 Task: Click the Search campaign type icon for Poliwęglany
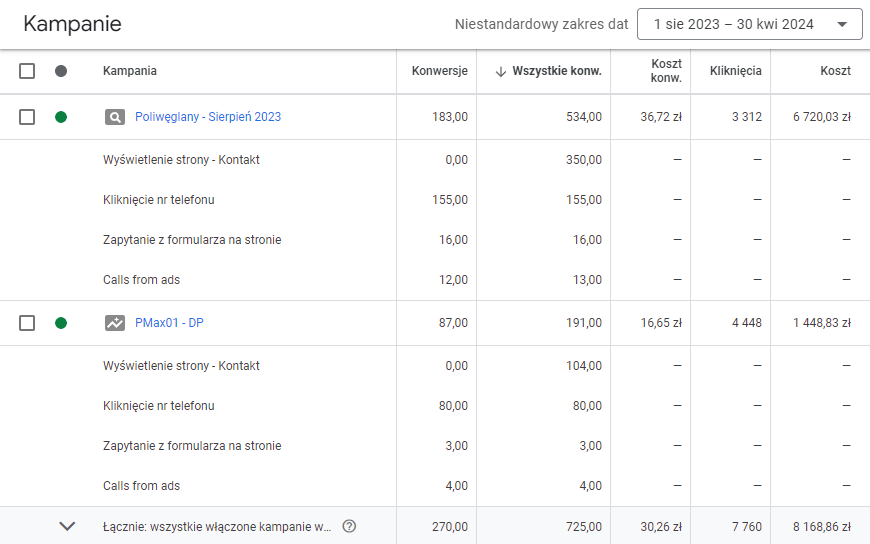click(x=115, y=117)
